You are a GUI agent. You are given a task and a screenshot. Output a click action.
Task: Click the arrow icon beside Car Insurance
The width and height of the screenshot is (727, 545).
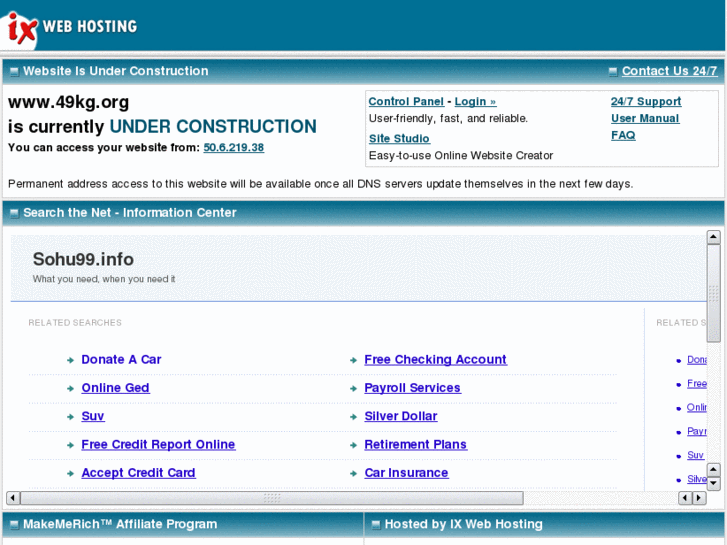(x=353, y=474)
